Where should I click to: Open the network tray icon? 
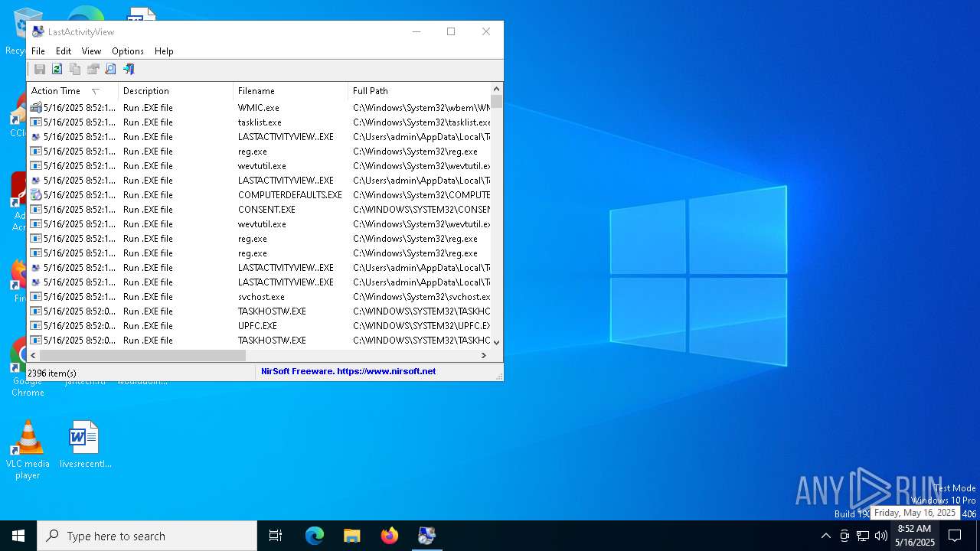pyautogui.click(x=863, y=536)
